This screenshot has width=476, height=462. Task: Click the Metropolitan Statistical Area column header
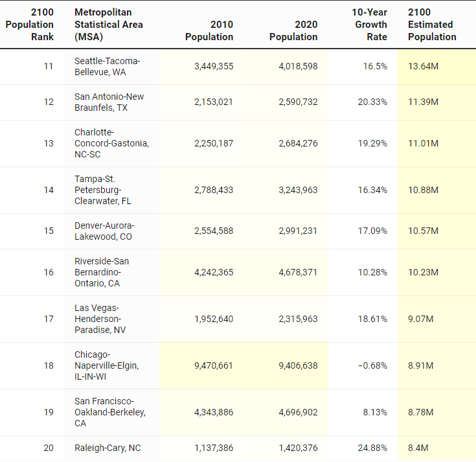(109, 25)
